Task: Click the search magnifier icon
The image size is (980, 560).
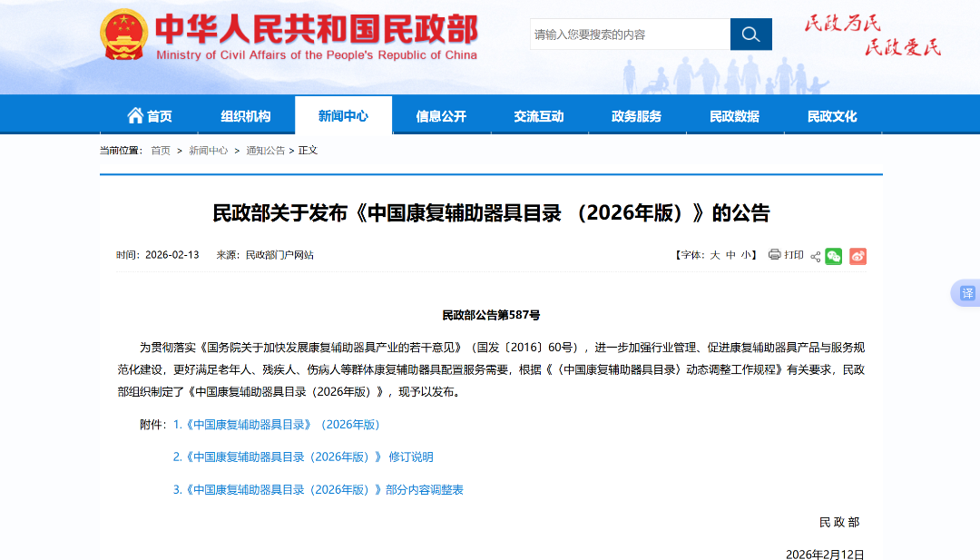Action: 750,34
